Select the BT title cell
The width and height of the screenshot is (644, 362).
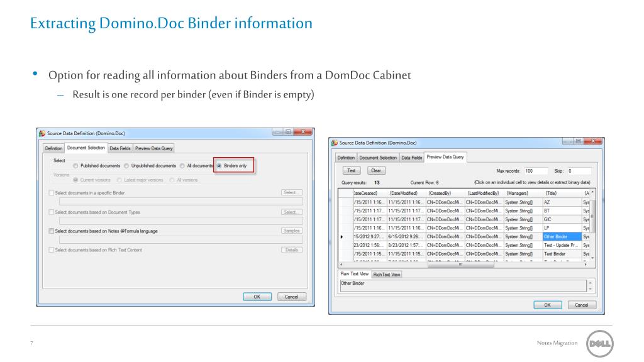(x=562, y=211)
